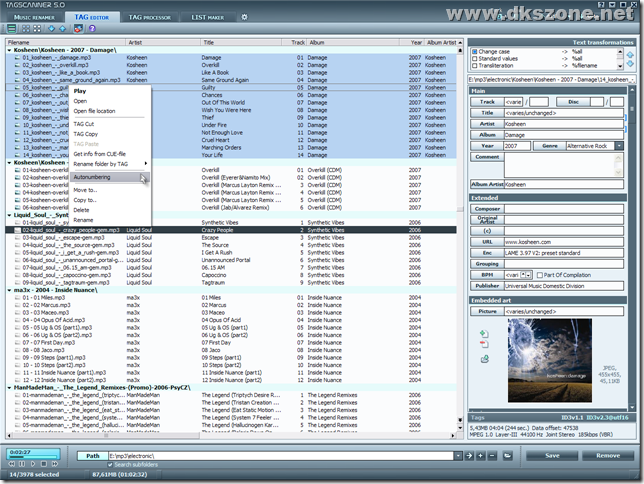This screenshot has width=644, height=484.
Task: Open program settings gear icon
Action: pyautogui.click(x=244, y=17)
